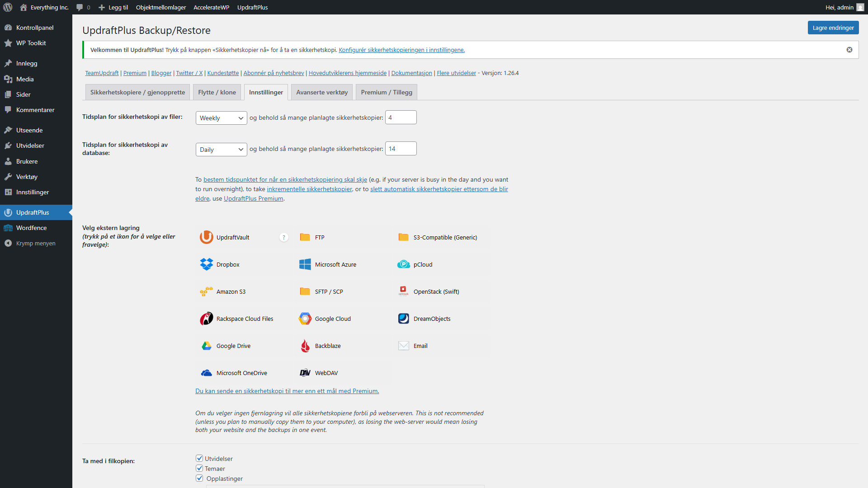Select the FTP folder icon
Viewport: 868px width, 488px height.
pos(305,237)
